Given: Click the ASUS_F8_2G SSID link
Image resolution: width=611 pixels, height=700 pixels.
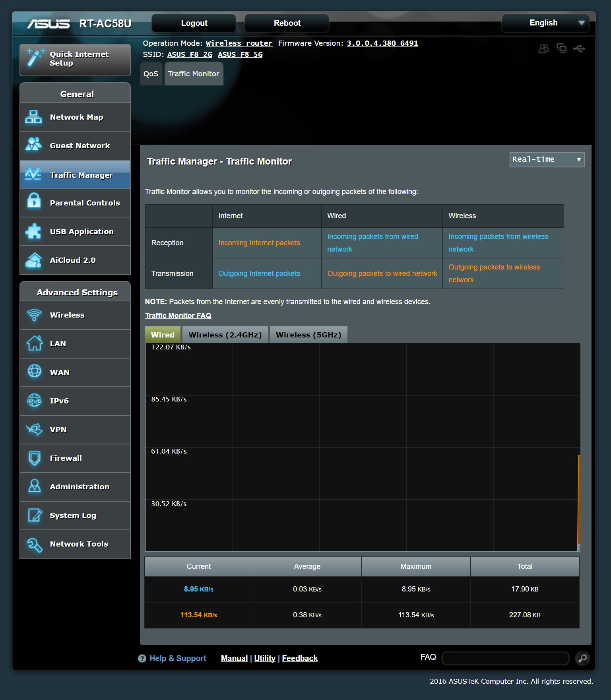Looking at the screenshot, I should click(x=190, y=54).
